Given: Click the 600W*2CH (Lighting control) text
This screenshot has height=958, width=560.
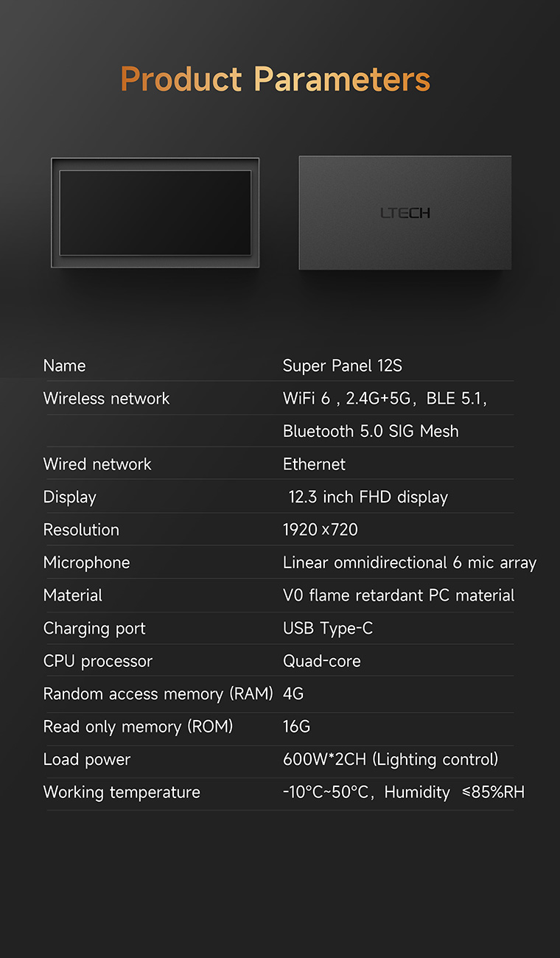Looking at the screenshot, I should point(391,760).
